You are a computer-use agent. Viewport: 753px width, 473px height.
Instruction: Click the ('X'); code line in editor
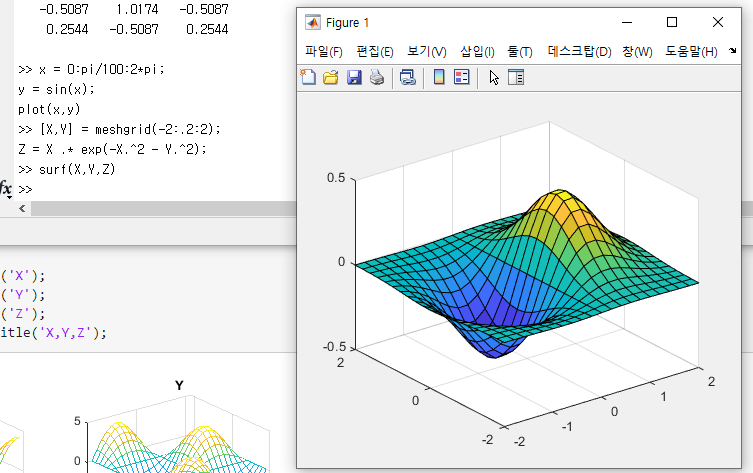tap(23, 276)
